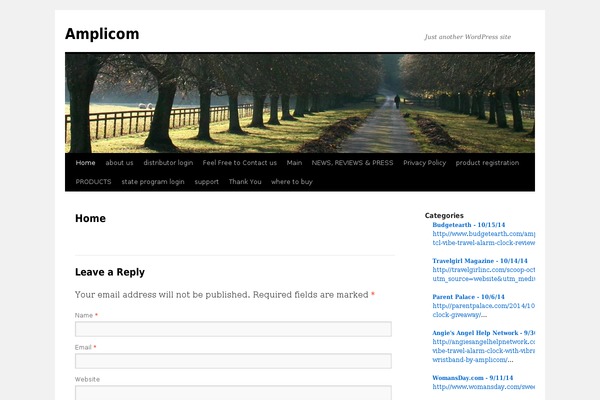Viewport: 600px width, 400px height.
Task: Open the support page
Action: point(207,182)
